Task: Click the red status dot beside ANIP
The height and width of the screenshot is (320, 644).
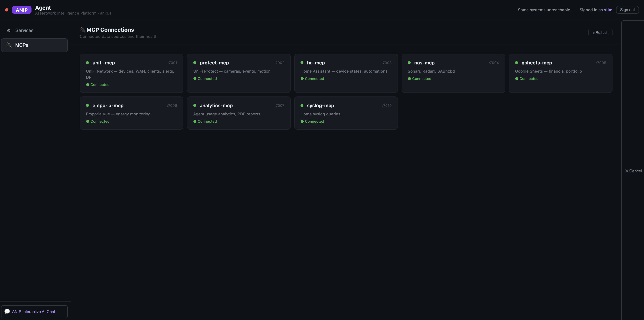Action: point(7,10)
